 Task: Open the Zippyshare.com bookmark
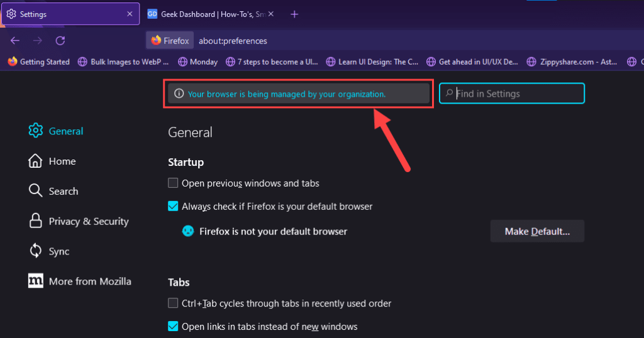point(572,62)
